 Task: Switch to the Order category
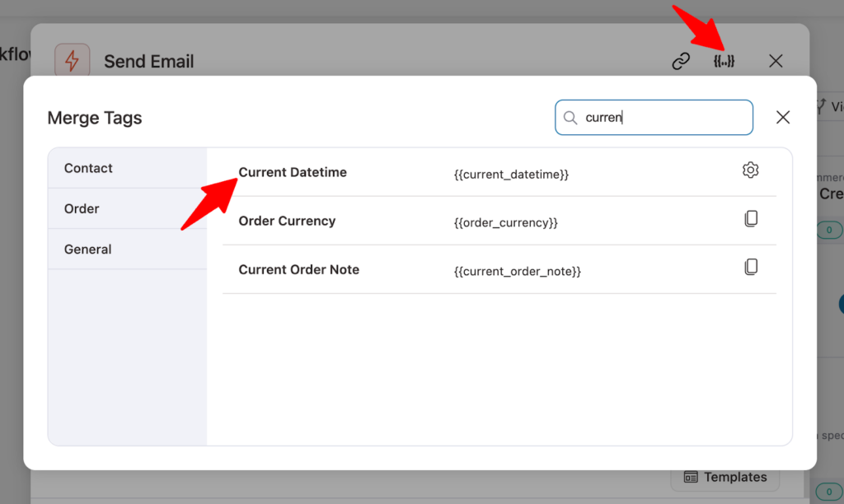82,208
